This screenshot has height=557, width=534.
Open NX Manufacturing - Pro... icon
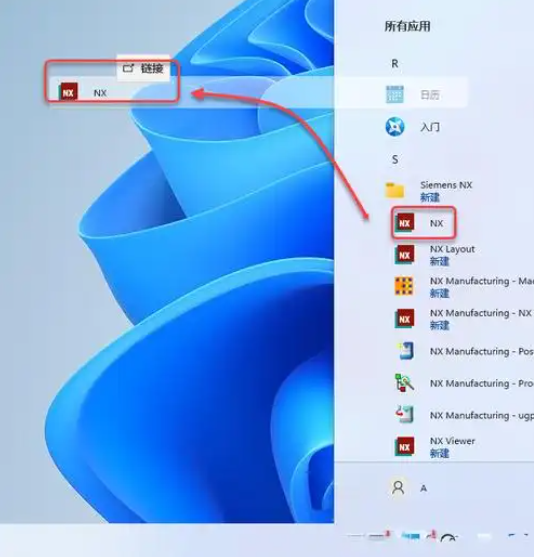click(x=405, y=383)
